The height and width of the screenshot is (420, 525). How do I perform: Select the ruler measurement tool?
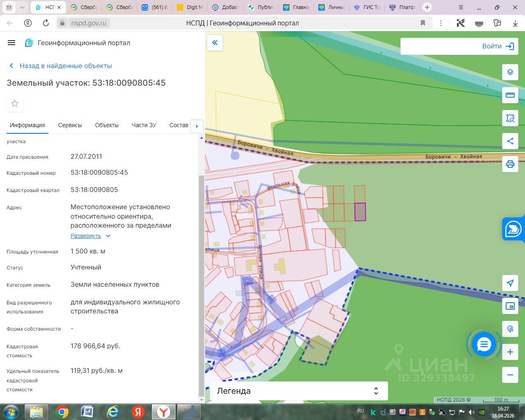[x=510, y=95]
